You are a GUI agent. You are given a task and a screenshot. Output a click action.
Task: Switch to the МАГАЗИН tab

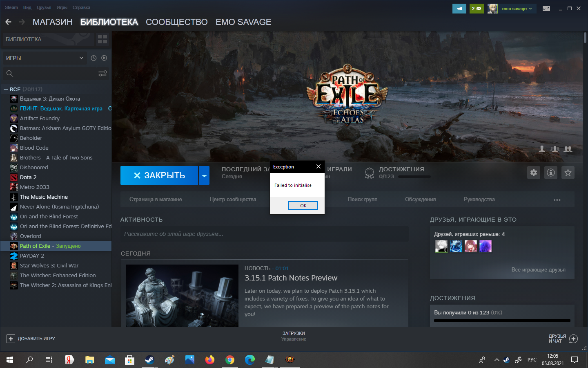(52, 22)
